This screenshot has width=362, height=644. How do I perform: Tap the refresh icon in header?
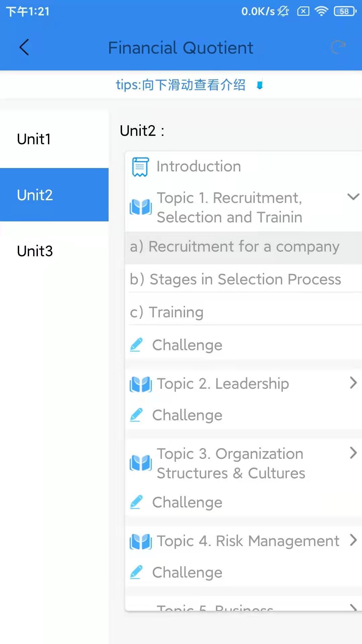point(338,47)
